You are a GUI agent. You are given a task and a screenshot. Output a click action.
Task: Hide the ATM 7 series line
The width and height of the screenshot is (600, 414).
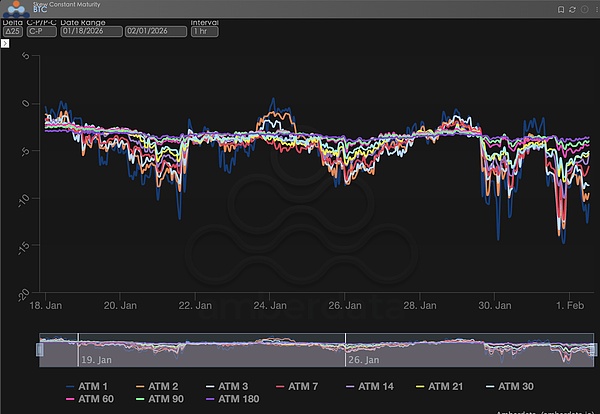[x=299, y=386]
